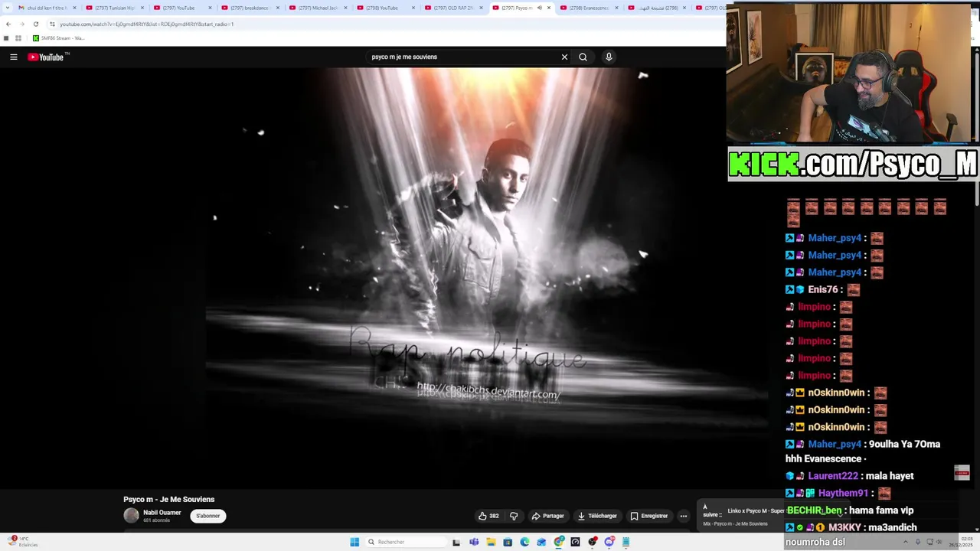Click the search field containing psyco m je me souviens
This screenshot has height=551, width=980.
click(463, 57)
